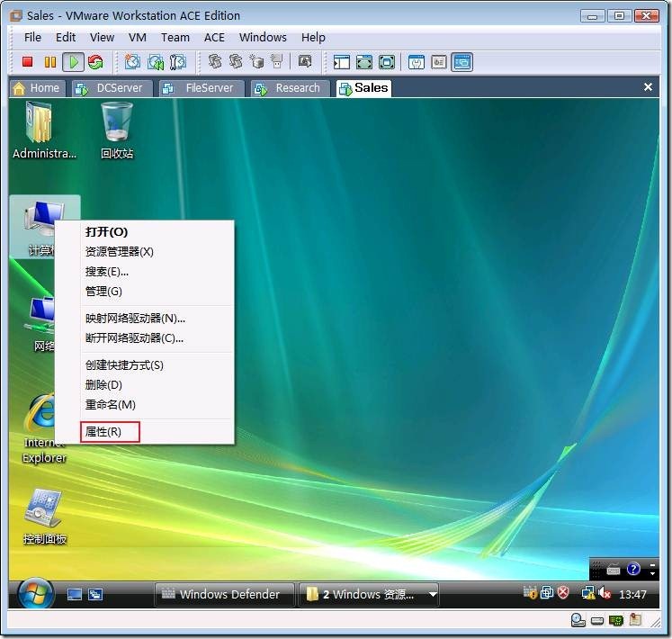Open the Edit menu

click(66, 37)
